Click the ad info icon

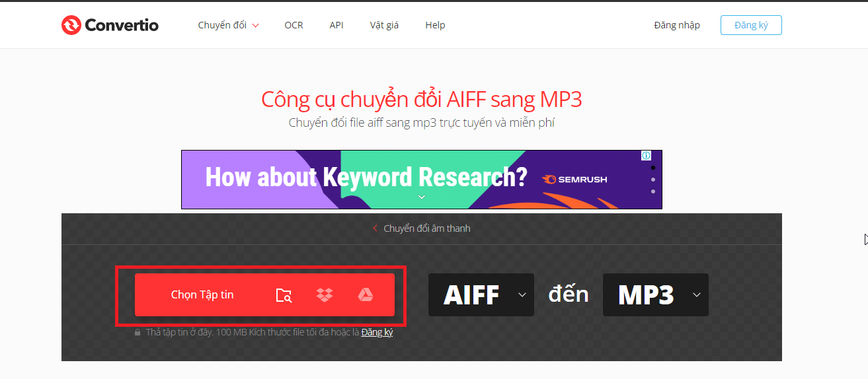point(646,156)
